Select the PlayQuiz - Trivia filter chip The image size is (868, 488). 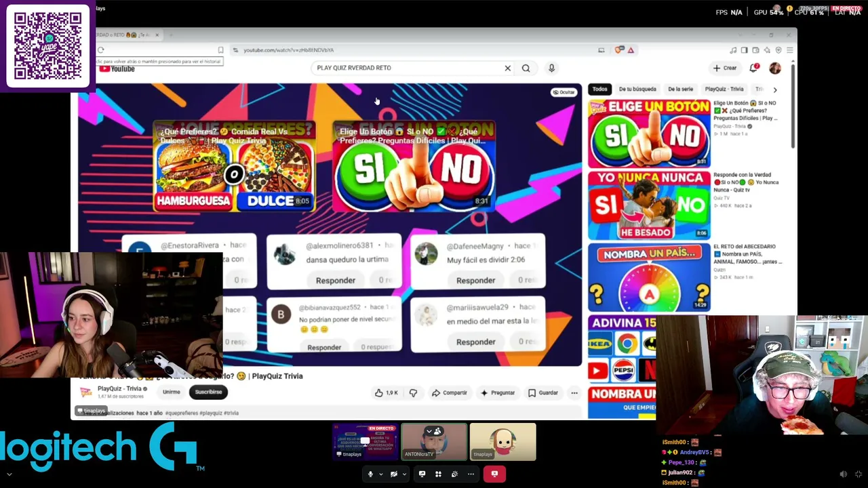click(724, 89)
